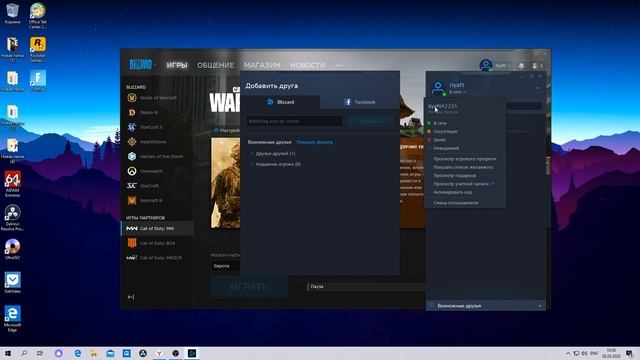Viewport: 640px width, 360px height.
Task: Click the Ilyaft avatar in friends panel
Action: (438, 88)
